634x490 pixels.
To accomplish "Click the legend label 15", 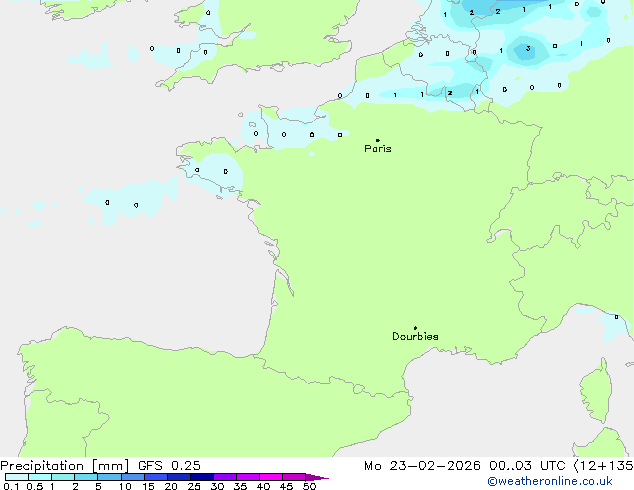I will click(148, 486).
